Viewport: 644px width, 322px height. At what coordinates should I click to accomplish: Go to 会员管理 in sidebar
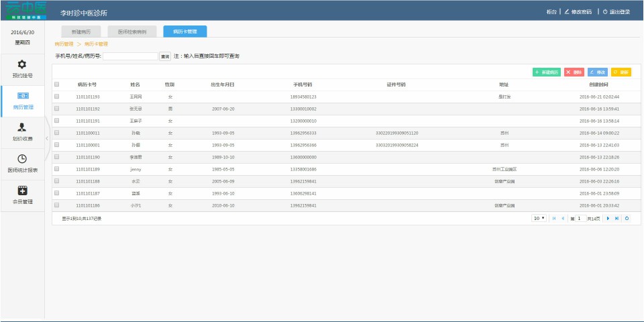point(22,195)
